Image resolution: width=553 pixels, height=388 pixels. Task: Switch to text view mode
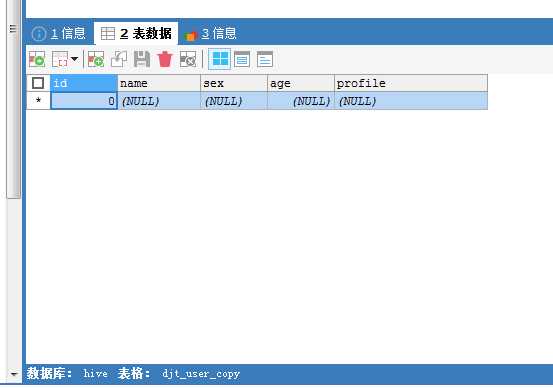click(265, 59)
